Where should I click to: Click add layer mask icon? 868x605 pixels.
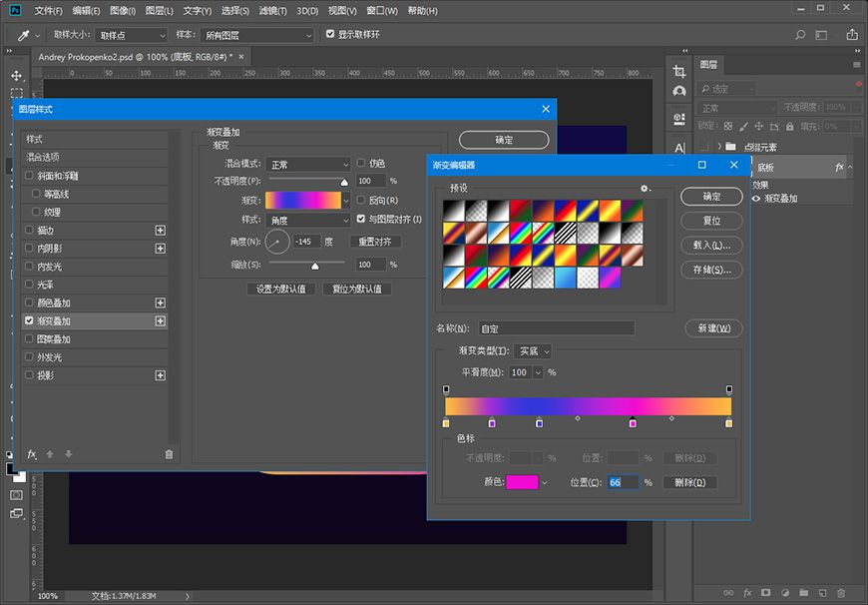pyautogui.click(x=765, y=593)
